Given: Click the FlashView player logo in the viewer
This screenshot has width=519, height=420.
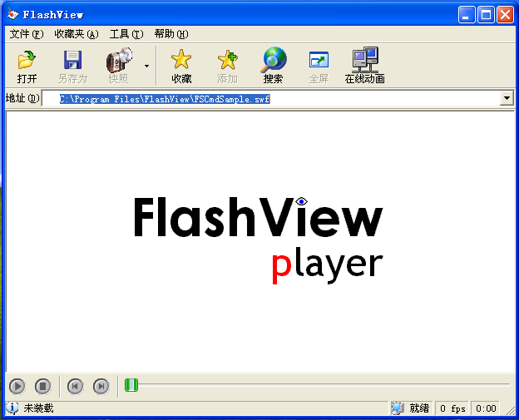Looking at the screenshot, I should point(259,240).
